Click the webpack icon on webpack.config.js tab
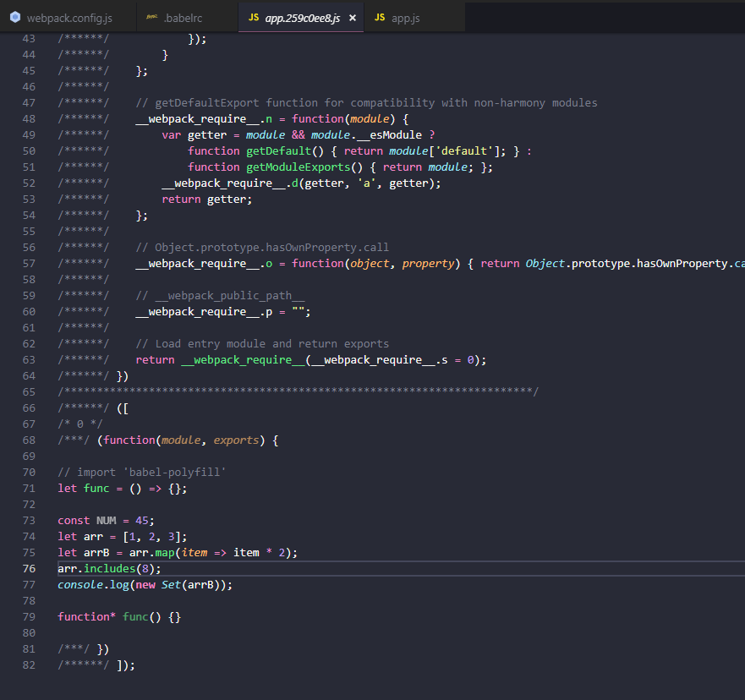Image resolution: width=745 pixels, height=700 pixels. tap(15, 17)
